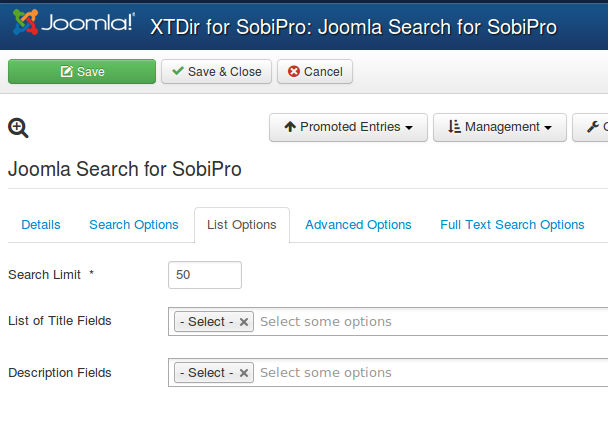This screenshot has height=427, width=608.
Task: Click the Joomla Search for SobiPro heading
Action: [x=124, y=169]
